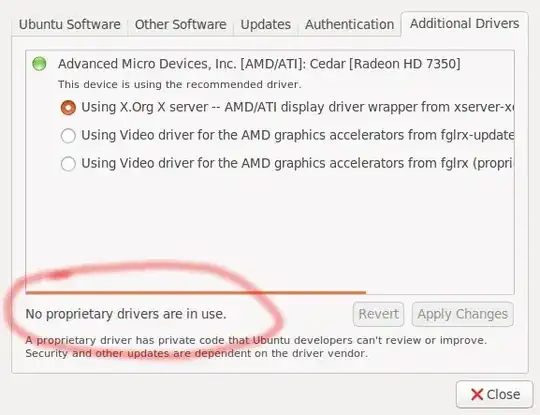Click the Revert button
The width and height of the screenshot is (540, 415).
click(378, 314)
